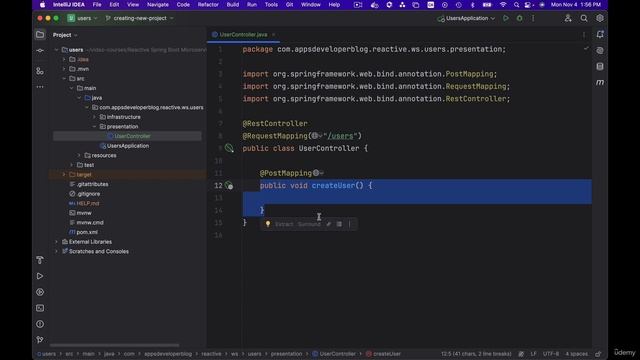Open the Commit tool window icon
The image size is (640, 360).
[40, 51]
